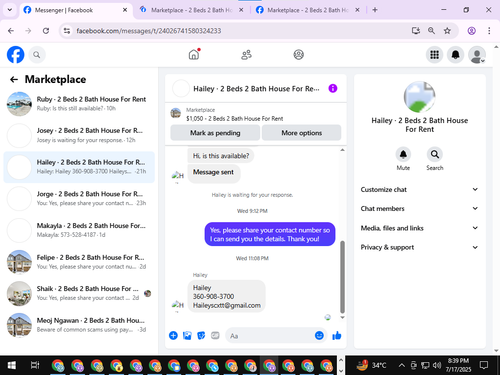Show hidden system tray icons

click(x=402, y=366)
